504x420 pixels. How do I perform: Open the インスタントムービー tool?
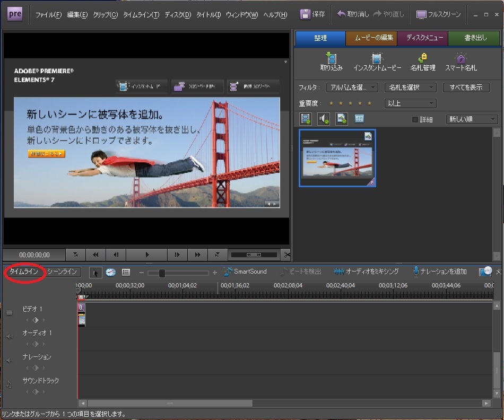(377, 58)
